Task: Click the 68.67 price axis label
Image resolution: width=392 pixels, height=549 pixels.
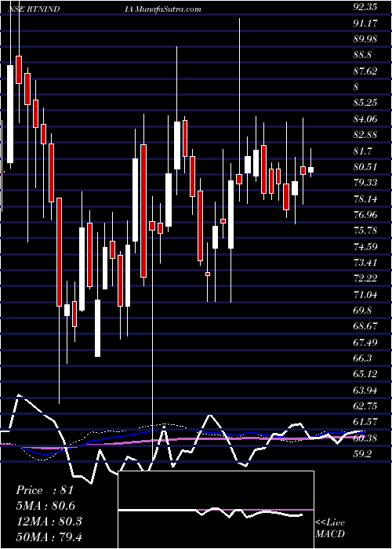Action: point(367,326)
